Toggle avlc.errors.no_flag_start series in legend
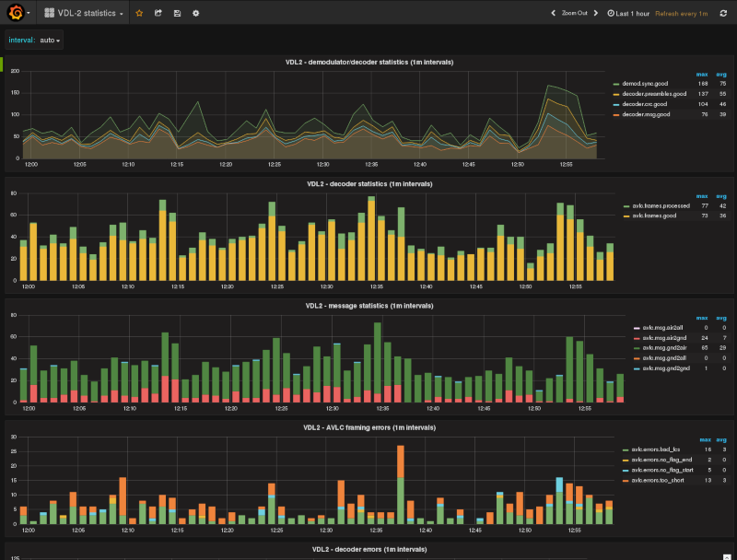 [x=662, y=471]
